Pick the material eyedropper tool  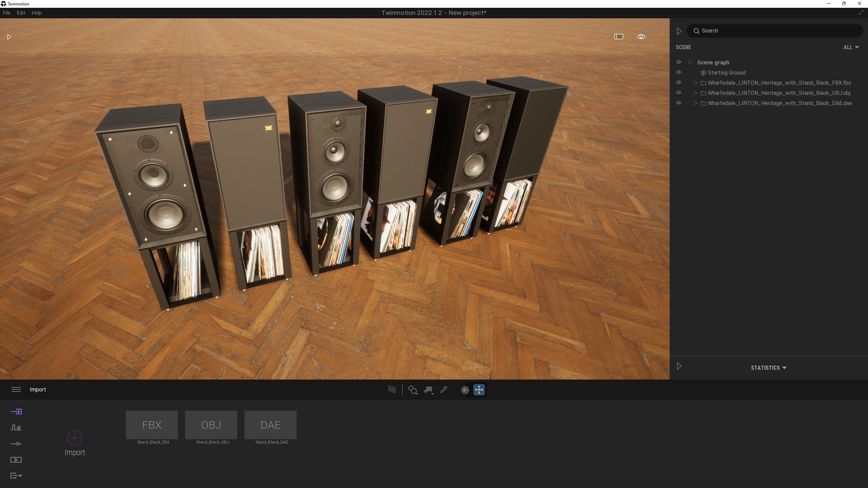click(x=444, y=390)
